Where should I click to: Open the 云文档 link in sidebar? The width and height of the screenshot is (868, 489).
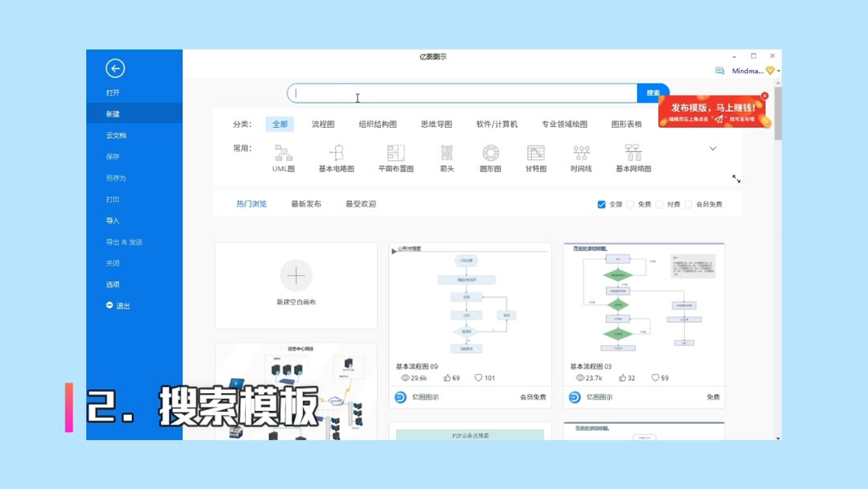pos(114,135)
